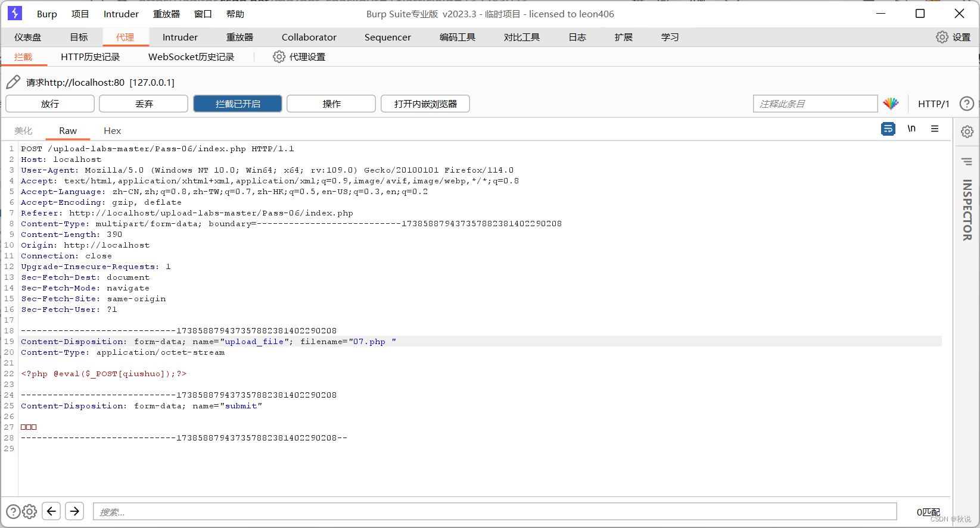The image size is (980, 528).
Task: Switch to the 目标 tab
Action: [79, 37]
